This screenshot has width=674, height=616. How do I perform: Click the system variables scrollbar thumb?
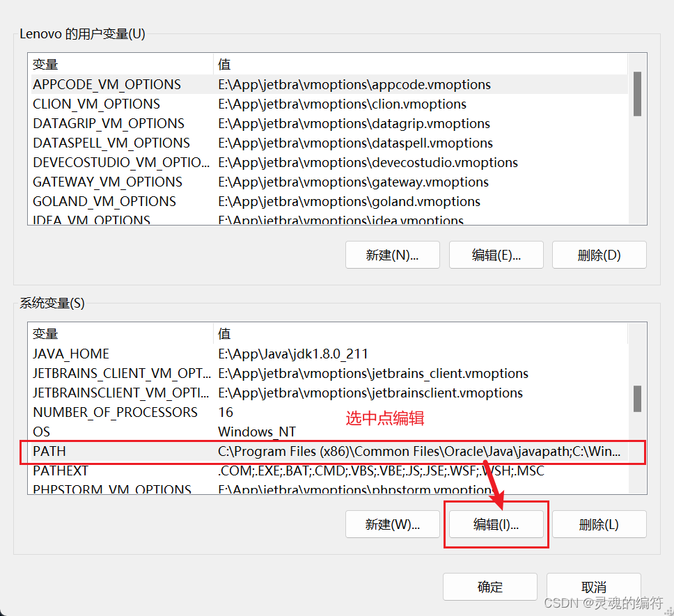[x=636, y=398]
